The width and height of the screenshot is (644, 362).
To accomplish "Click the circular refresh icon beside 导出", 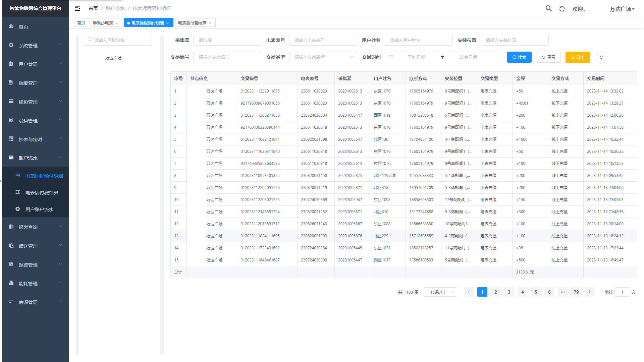I will pyautogui.click(x=601, y=57).
